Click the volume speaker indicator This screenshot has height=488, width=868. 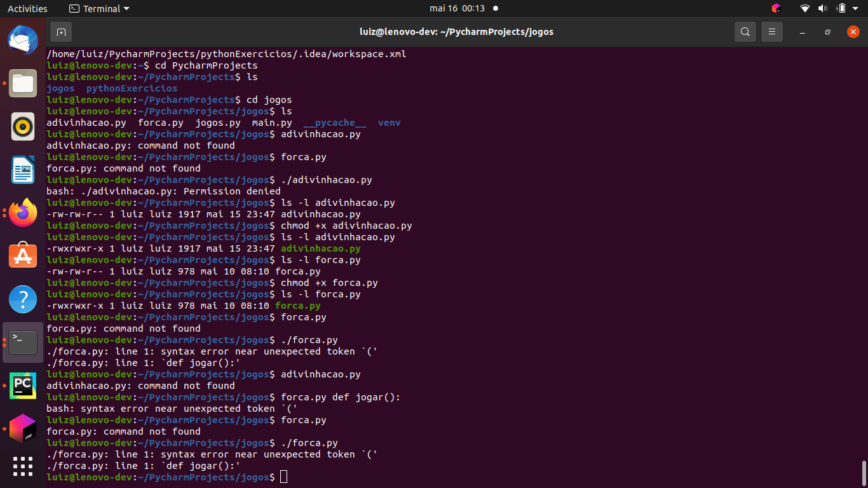823,8
